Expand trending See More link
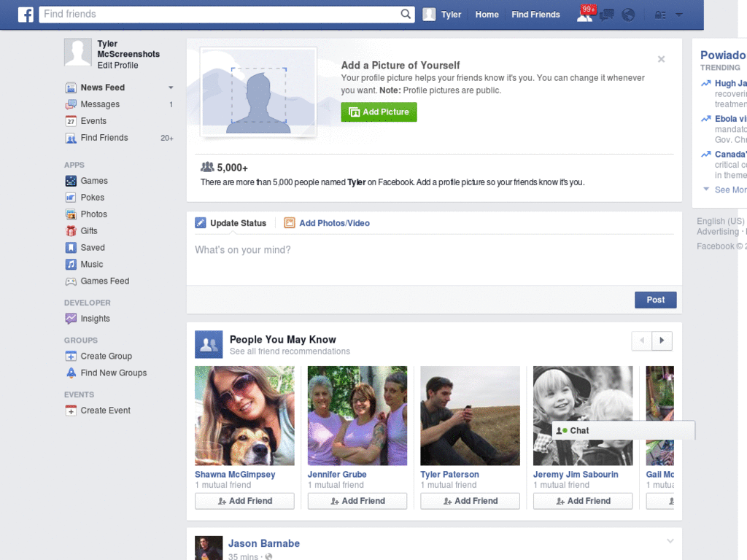This screenshot has height=560, width=747. click(x=730, y=190)
